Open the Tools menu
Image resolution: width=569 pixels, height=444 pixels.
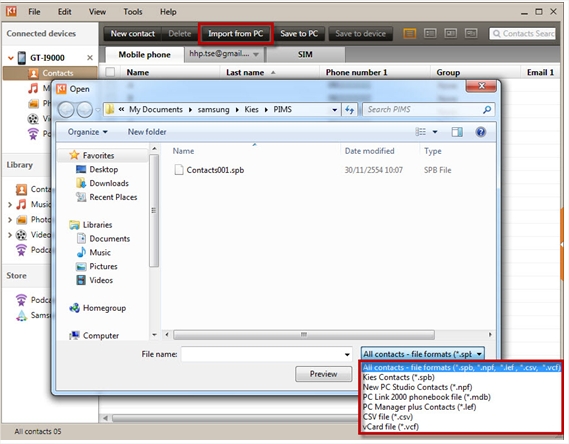[x=132, y=12]
